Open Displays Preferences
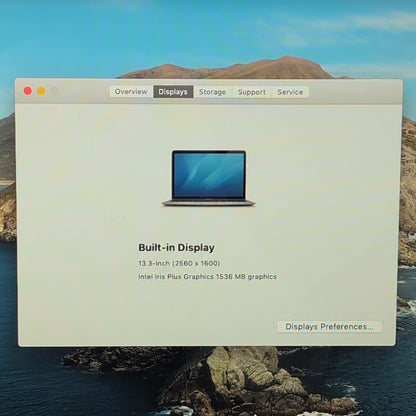The image size is (416, 416). [x=329, y=327]
